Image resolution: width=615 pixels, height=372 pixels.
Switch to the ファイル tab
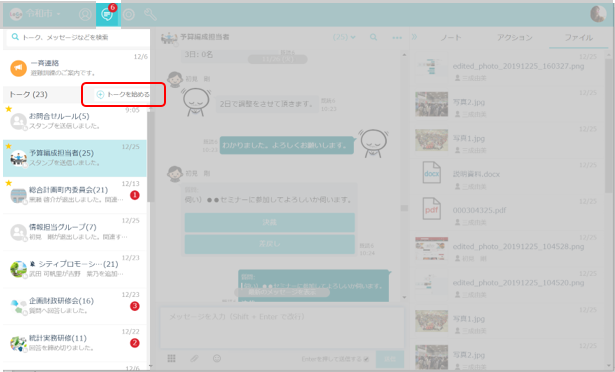[579, 38]
